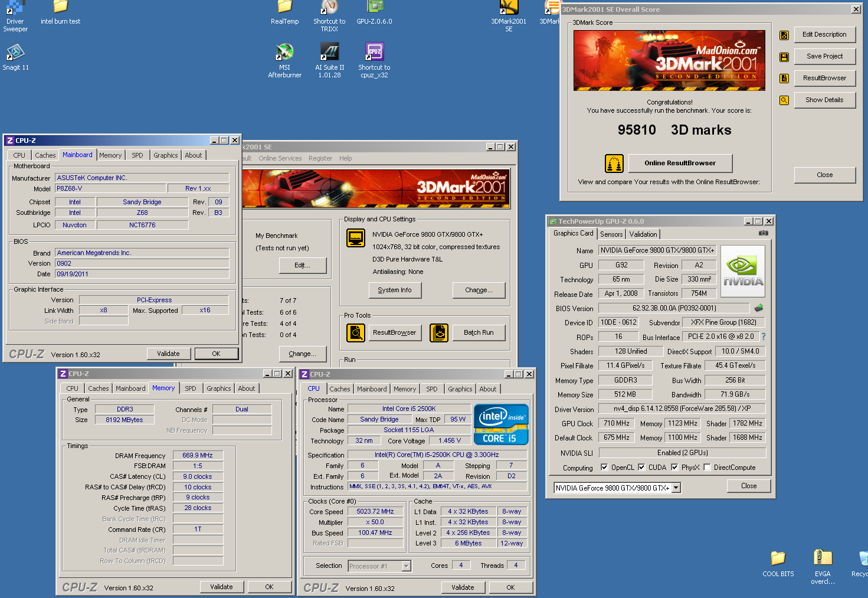This screenshot has width=868, height=598.
Task: Open the Memory tab in the Mainboard CPU-Z window
Action: click(110, 155)
